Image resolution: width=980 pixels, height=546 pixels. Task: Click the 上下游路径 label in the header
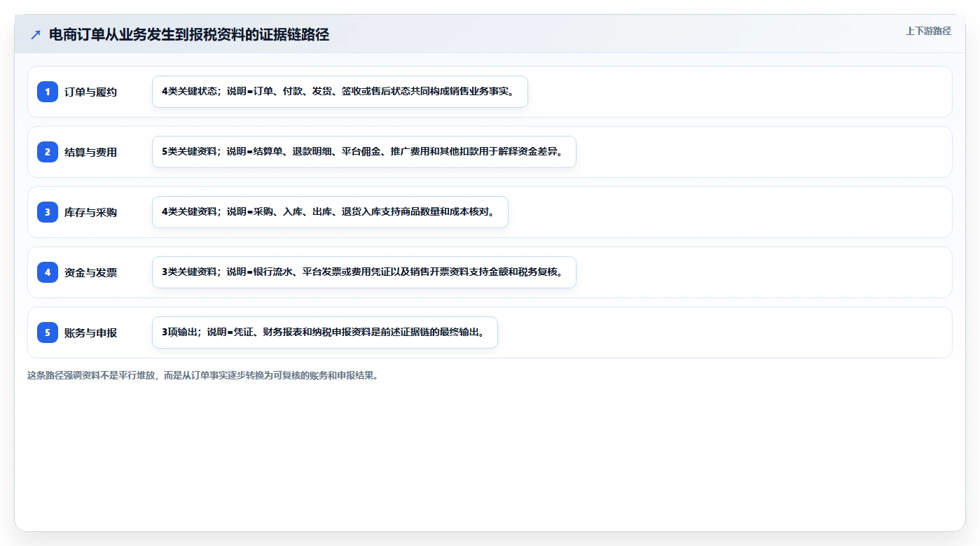[x=928, y=31]
